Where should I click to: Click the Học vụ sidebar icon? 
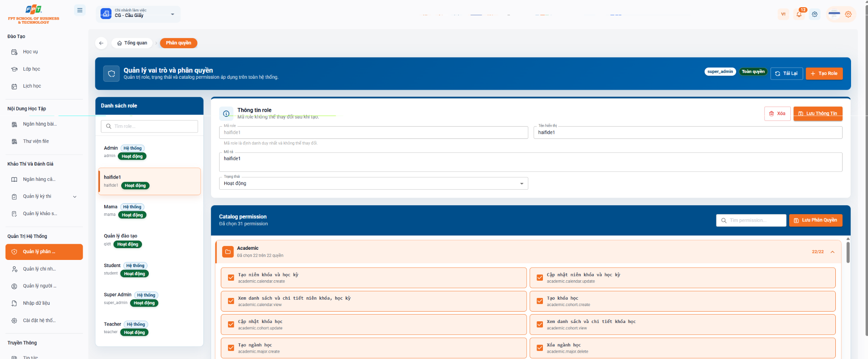14,52
